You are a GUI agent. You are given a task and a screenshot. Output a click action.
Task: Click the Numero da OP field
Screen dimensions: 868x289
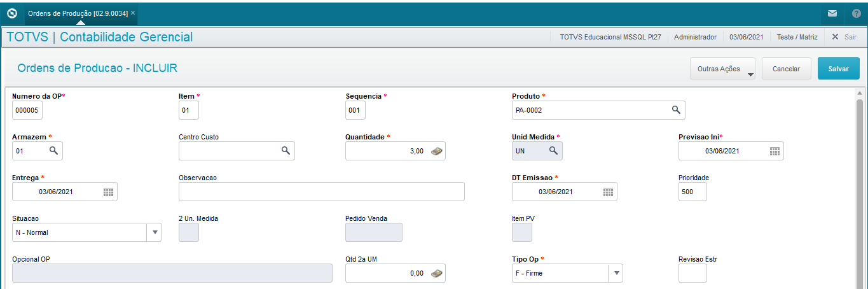click(27, 110)
